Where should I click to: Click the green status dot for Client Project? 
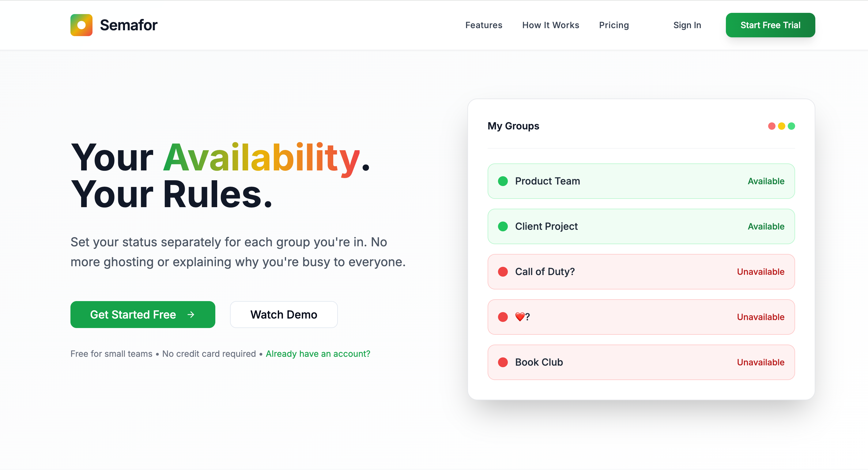pos(503,226)
